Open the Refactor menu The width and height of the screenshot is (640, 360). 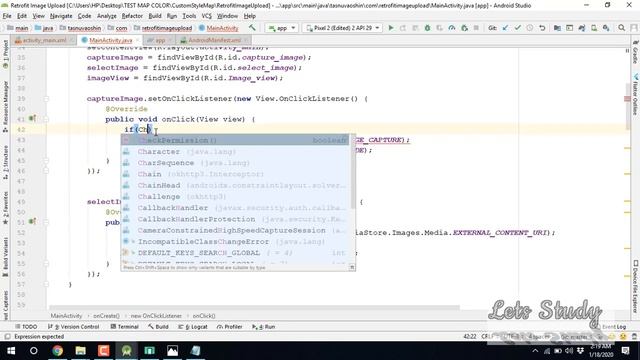(x=132, y=16)
